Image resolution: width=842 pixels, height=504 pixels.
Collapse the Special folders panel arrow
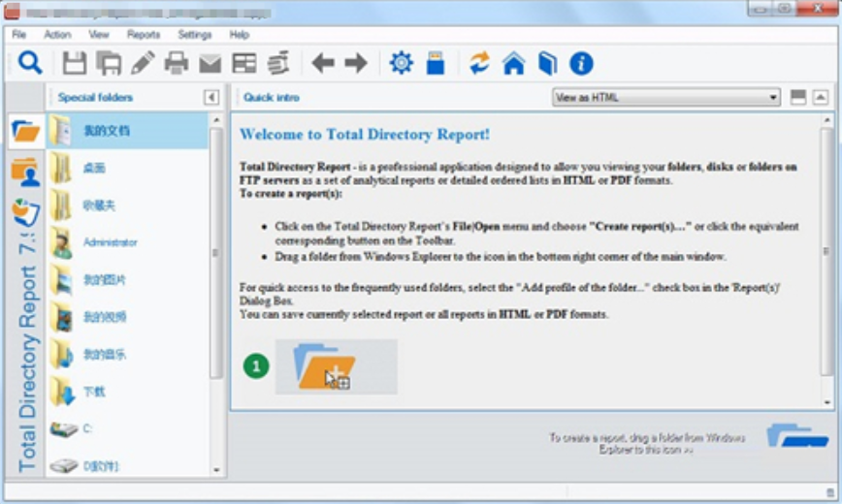[x=211, y=97]
